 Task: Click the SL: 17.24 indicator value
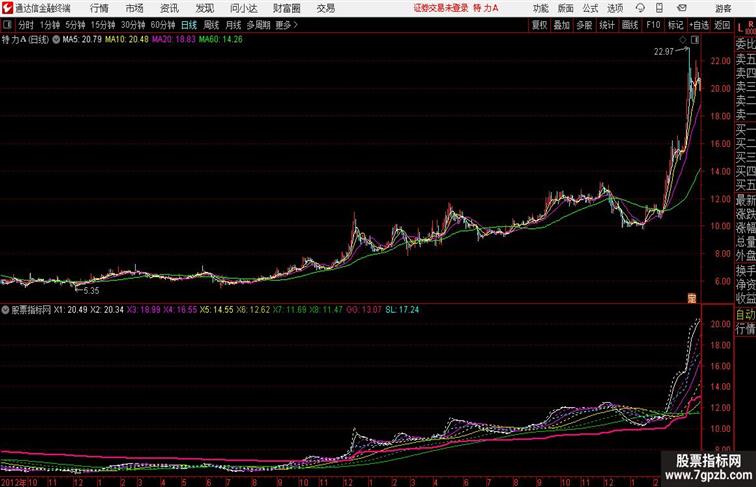tap(402, 310)
